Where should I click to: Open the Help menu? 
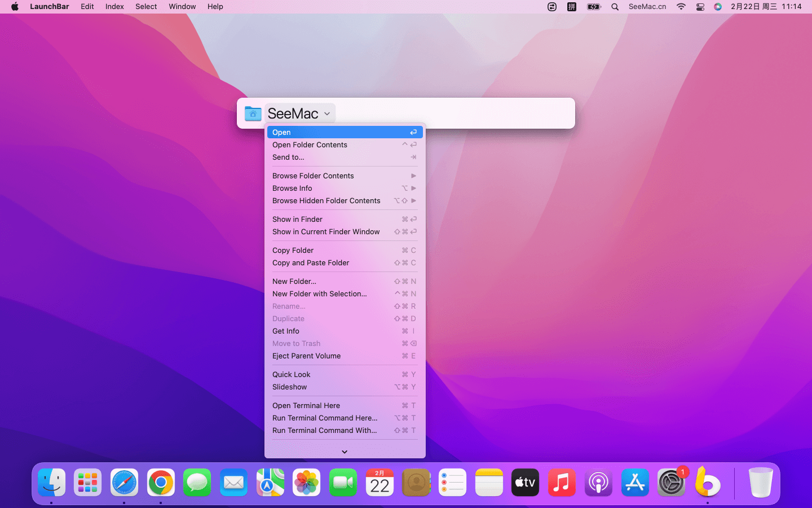215,7
